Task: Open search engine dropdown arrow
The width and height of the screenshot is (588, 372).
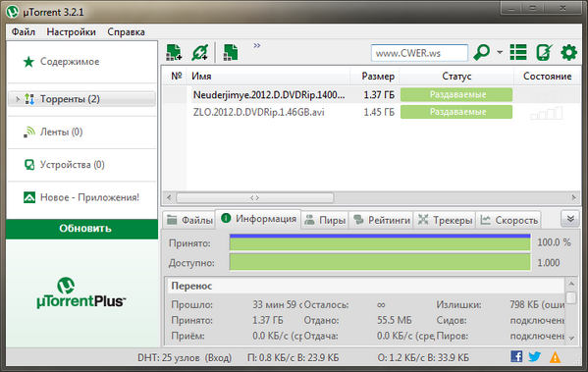Action: point(500,52)
